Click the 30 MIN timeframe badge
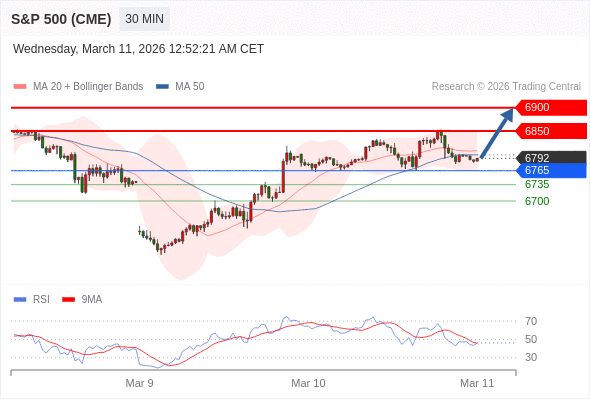This screenshot has width=590, height=400. 144,19
